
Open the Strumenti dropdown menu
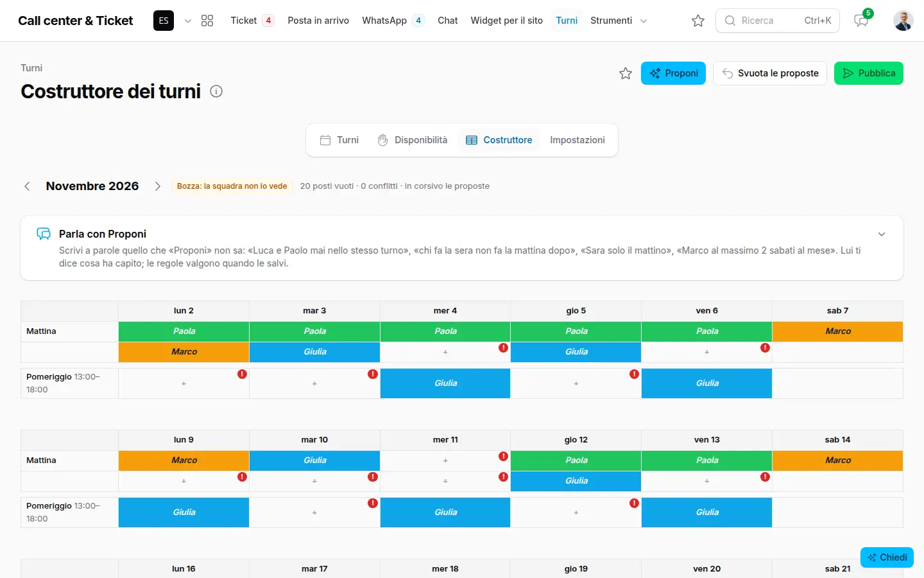(619, 21)
